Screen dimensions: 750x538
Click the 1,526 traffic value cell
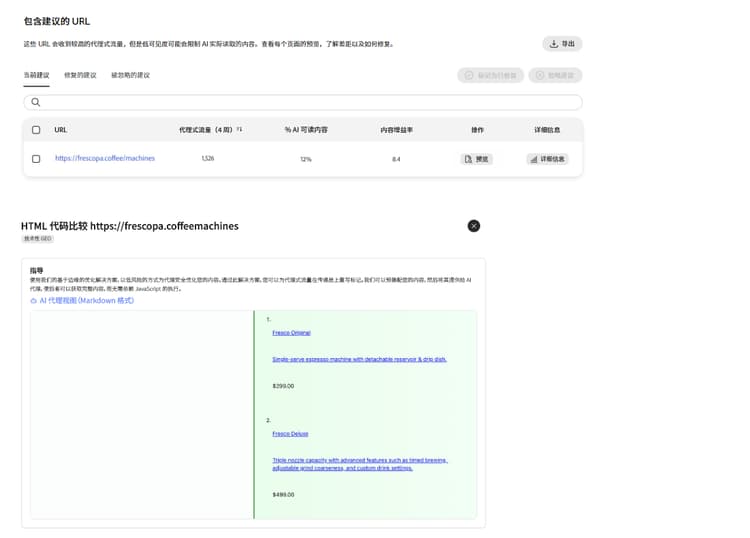click(x=208, y=158)
